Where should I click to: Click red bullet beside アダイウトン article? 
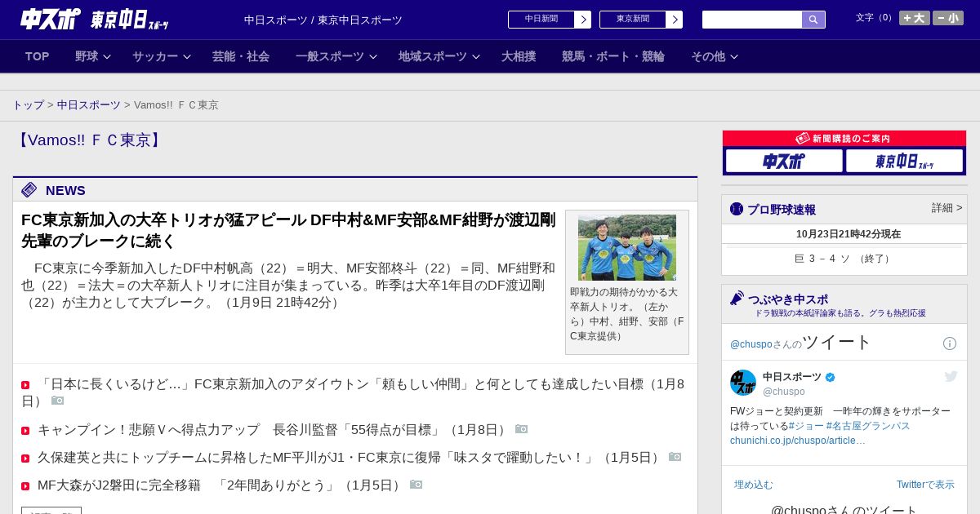(x=25, y=385)
